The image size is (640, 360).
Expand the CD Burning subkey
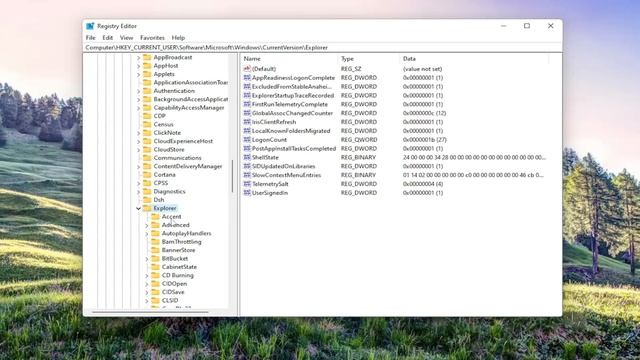click(147, 276)
